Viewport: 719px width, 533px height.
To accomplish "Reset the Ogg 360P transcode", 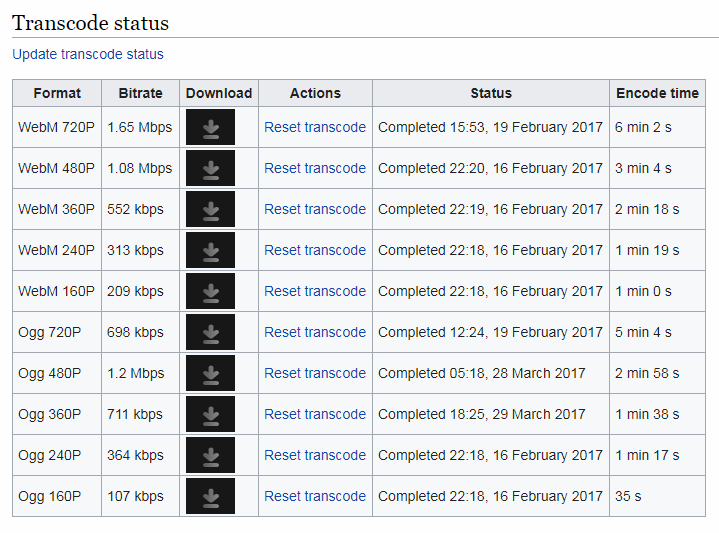I will coord(315,414).
